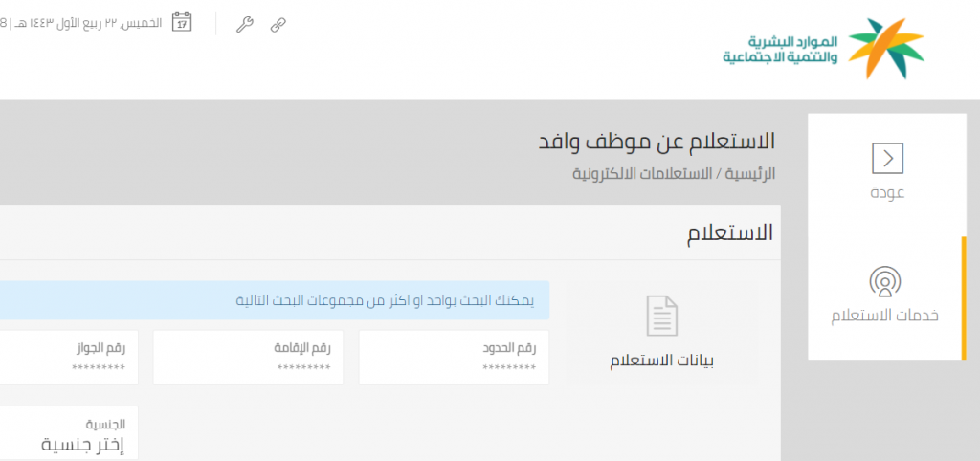Open the خدمات الاستعلام sidebar label
Screen dimensions: 980x461
(x=884, y=316)
